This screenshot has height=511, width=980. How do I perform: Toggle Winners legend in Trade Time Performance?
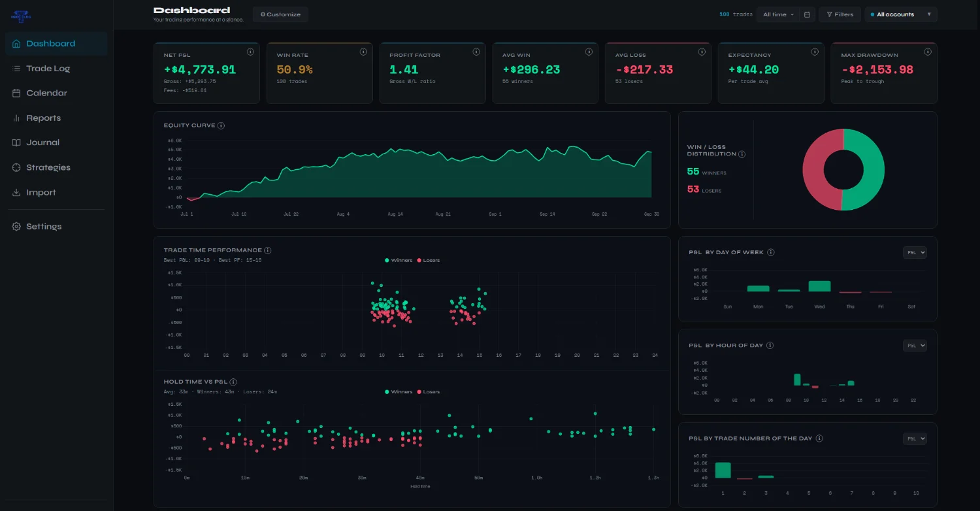pos(399,260)
